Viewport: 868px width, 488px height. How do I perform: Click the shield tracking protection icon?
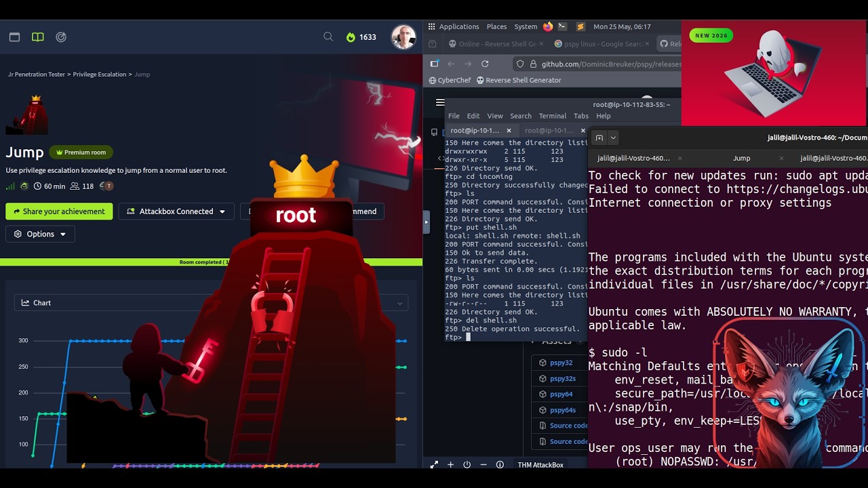pyautogui.click(x=520, y=64)
